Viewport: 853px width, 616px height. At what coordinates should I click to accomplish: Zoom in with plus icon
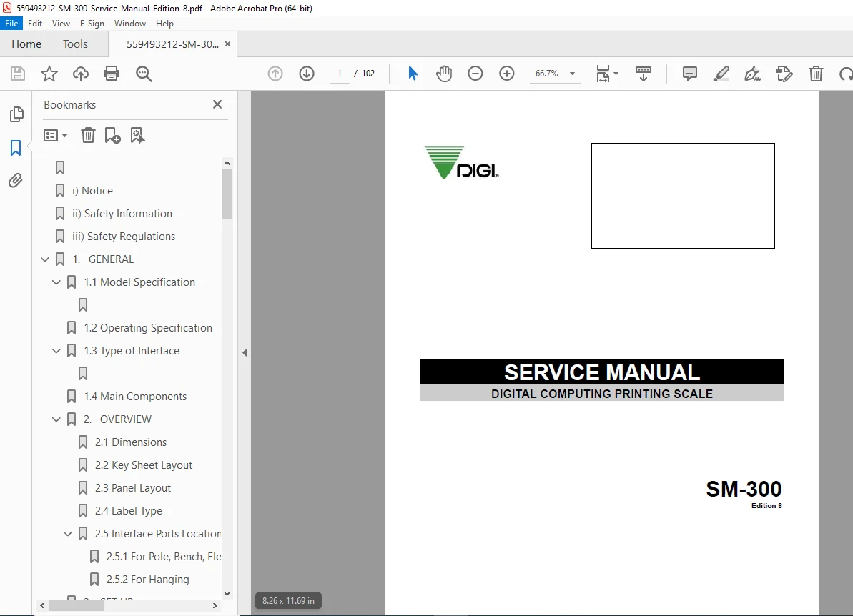click(506, 74)
